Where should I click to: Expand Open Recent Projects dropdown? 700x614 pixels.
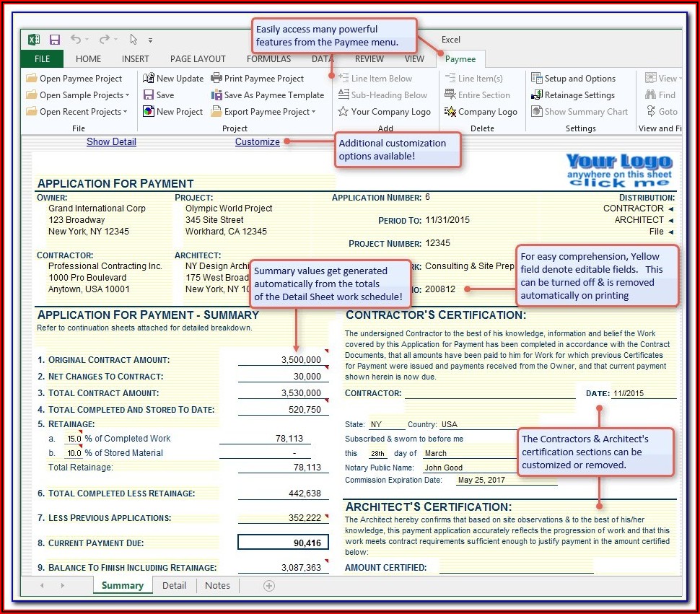point(125,112)
